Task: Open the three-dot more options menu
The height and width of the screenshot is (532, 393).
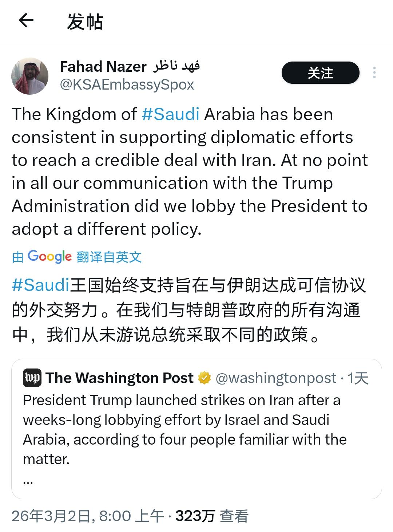Action: coord(374,73)
